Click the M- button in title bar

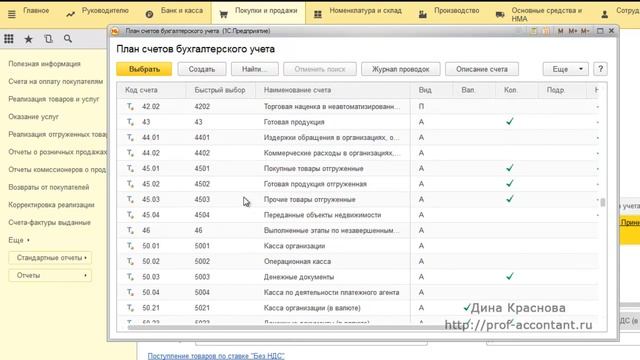584,31
